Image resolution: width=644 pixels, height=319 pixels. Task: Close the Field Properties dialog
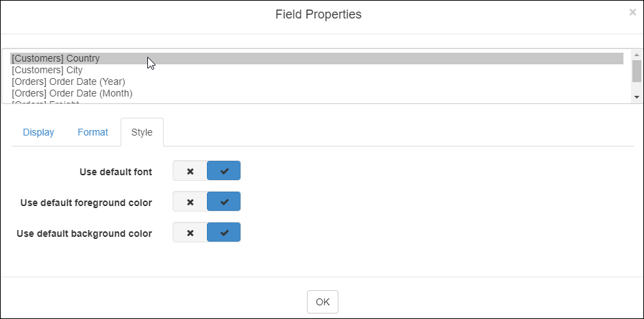point(632,12)
